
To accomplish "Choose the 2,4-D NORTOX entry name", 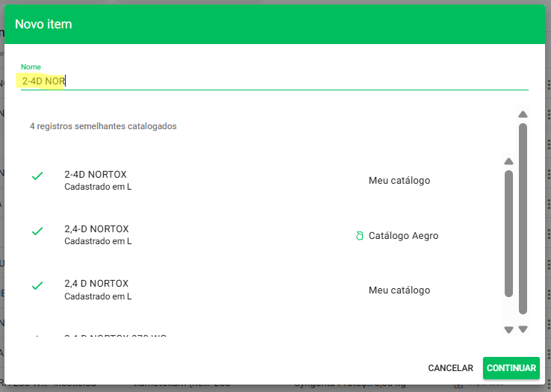I will click(96, 229).
